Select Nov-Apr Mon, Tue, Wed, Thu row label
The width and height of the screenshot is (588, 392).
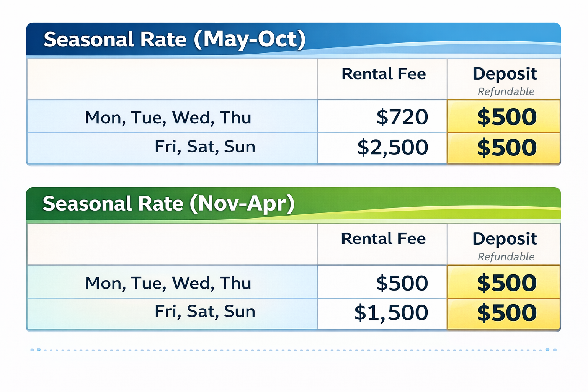pyautogui.click(x=168, y=283)
